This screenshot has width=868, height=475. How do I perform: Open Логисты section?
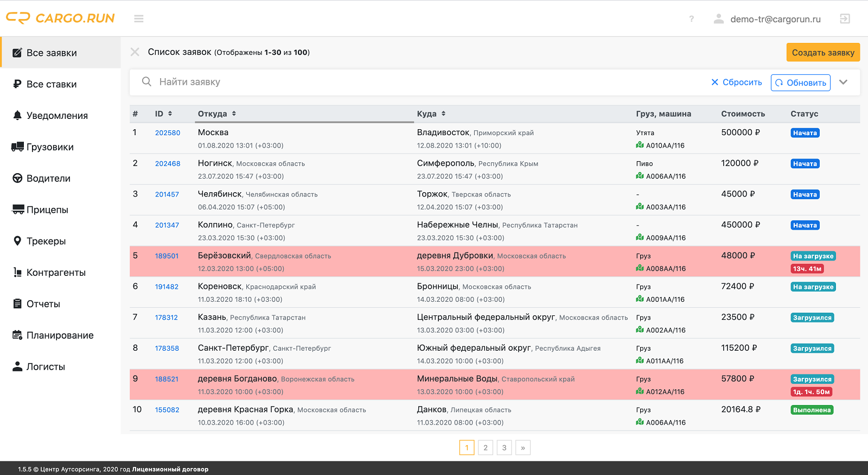(x=61, y=367)
